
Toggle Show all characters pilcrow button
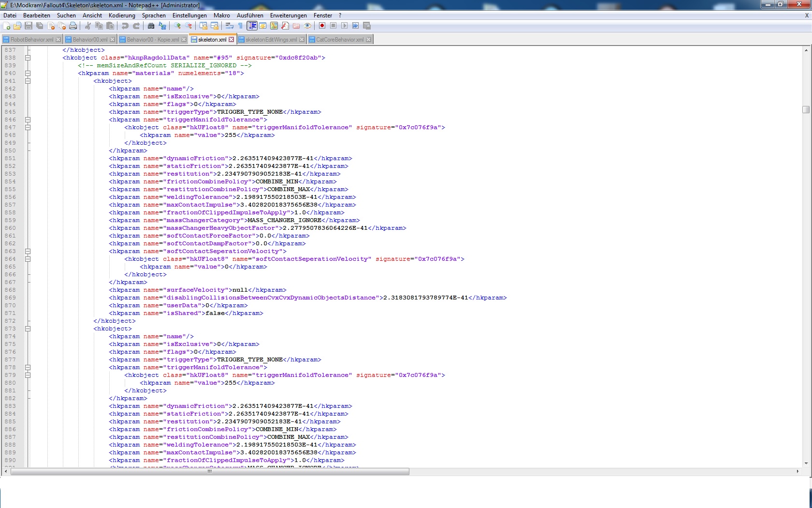pos(240,26)
